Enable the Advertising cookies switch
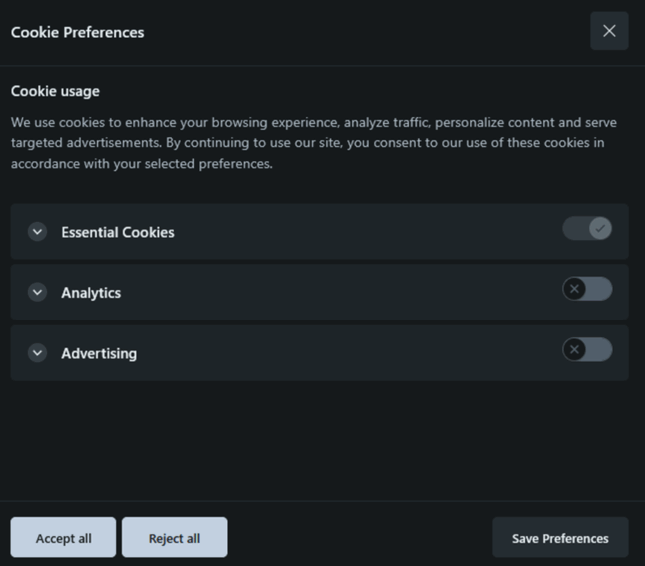 coord(587,349)
